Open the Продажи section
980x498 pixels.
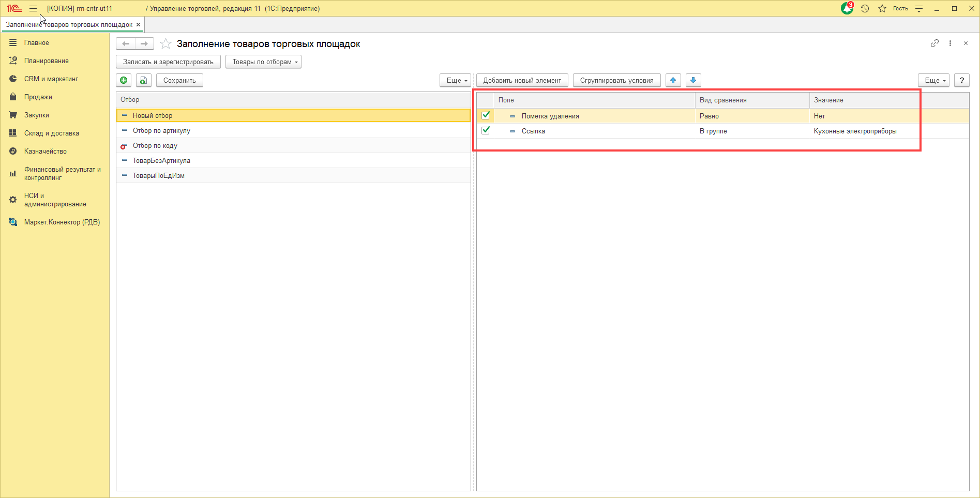(x=38, y=97)
